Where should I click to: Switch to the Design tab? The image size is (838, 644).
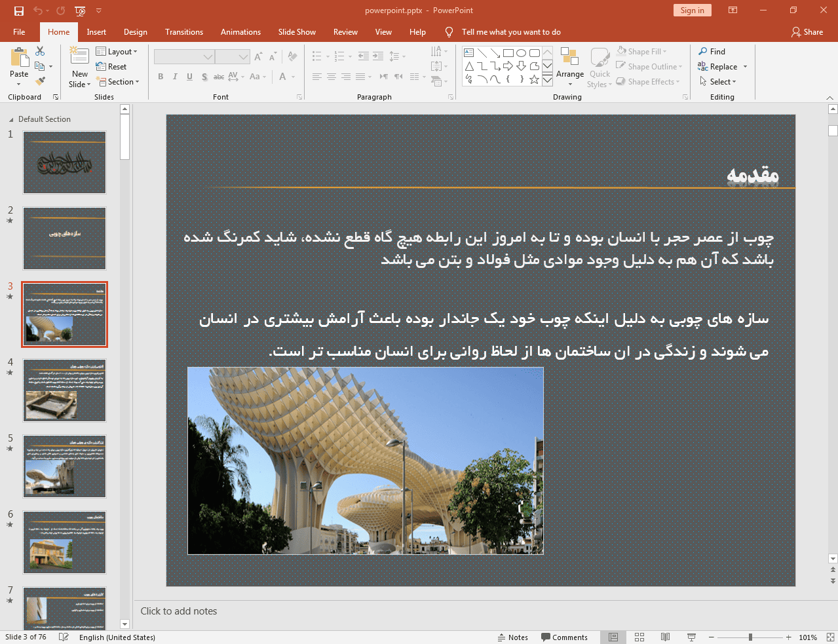coord(135,32)
